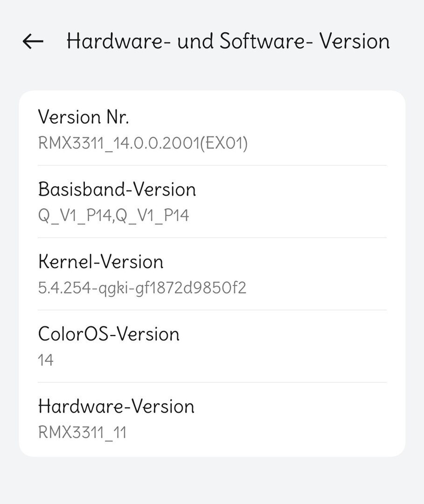Select the 'Version Nr.' label

coord(83,117)
